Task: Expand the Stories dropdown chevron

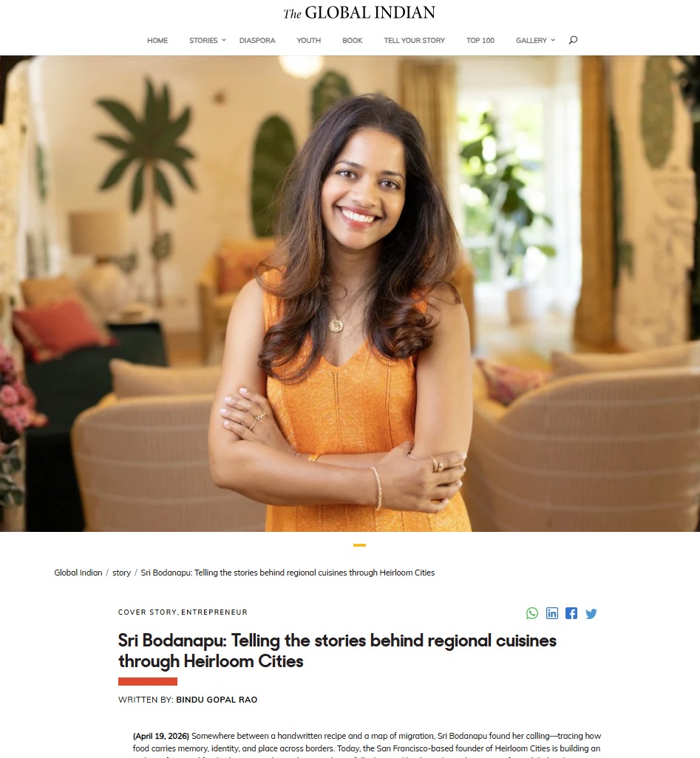Action: [223, 40]
